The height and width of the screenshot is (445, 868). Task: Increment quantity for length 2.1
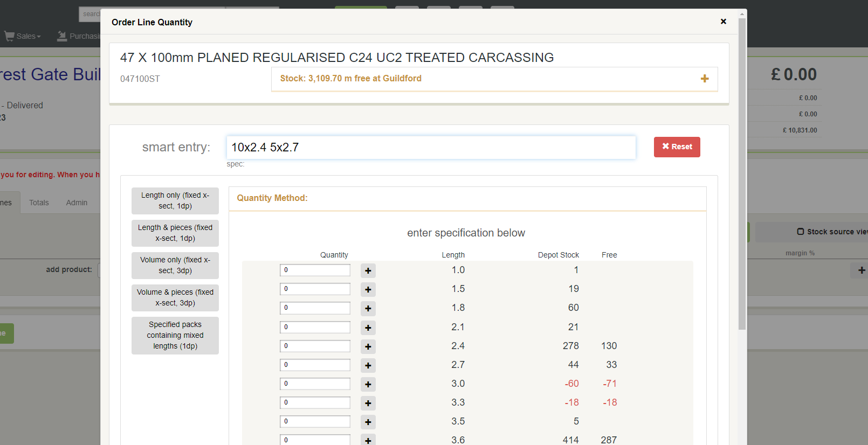(368, 328)
